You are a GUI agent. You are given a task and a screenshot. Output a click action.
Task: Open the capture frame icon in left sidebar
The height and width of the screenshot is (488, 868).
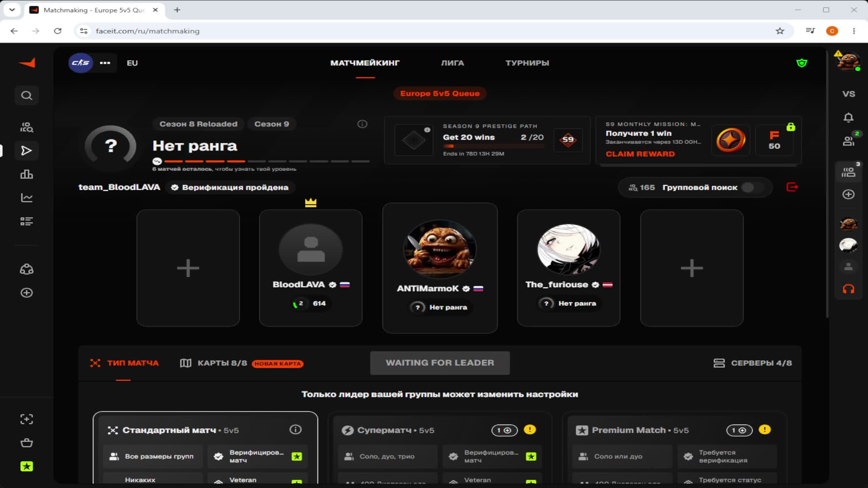pos(26,419)
